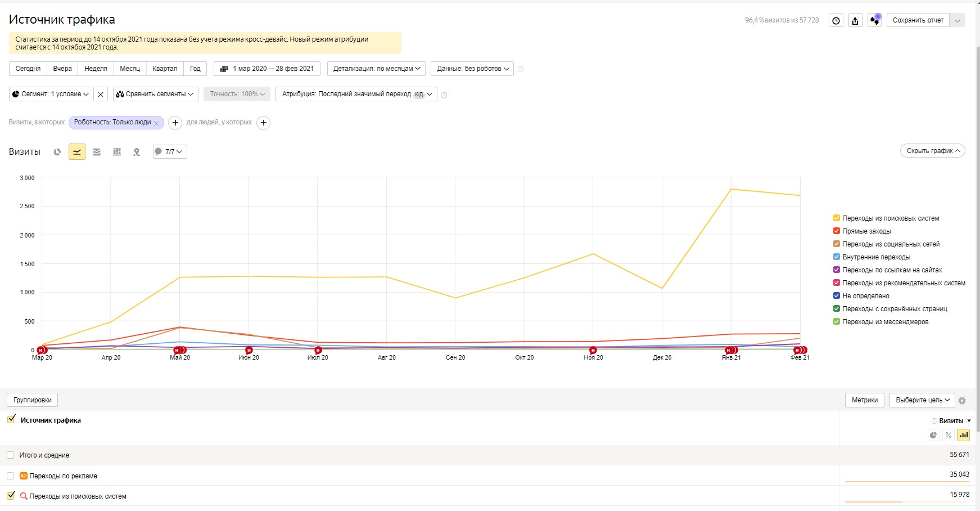Check the Переходы по рекламе row checkbox
The width and height of the screenshot is (980, 511).
[x=11, y=476]
